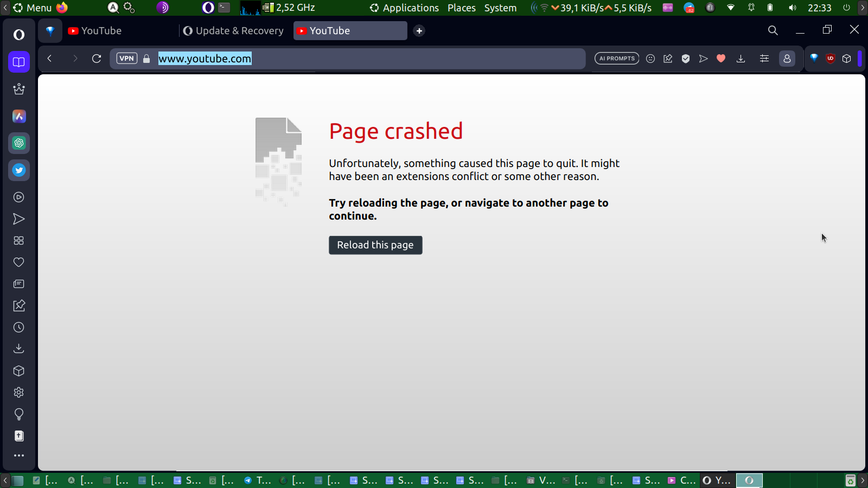Select the active YouTube tab

click(x=350, y=31)
